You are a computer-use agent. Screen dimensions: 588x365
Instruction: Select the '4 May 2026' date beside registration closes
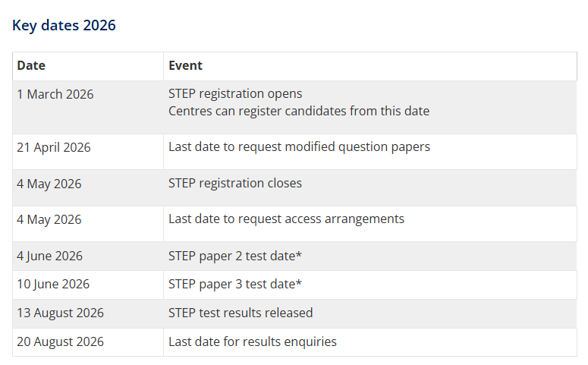pyautogui.click(x=49, y=184)
